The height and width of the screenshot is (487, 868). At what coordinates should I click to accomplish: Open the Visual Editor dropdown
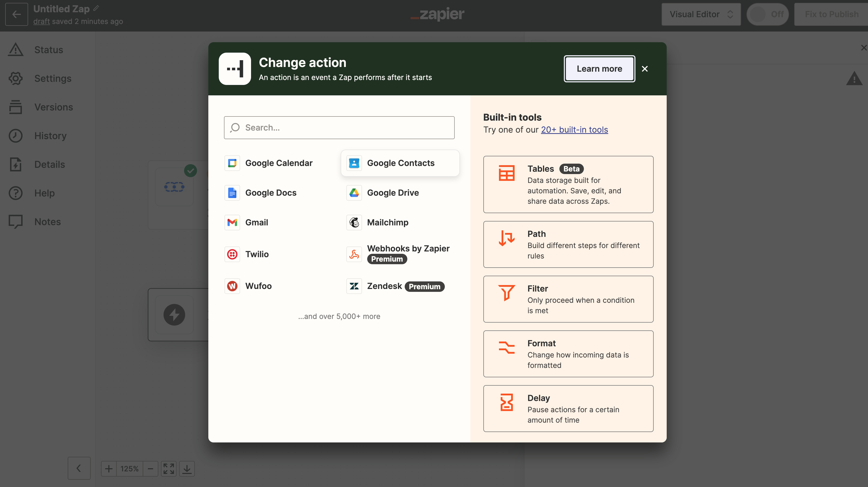coord(701,14)
